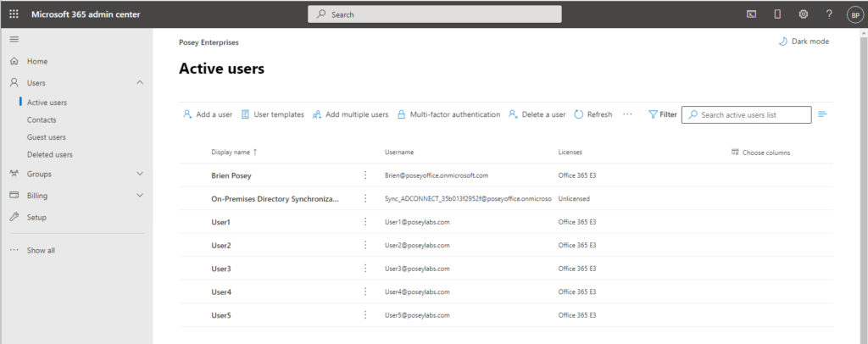Open the app launcher waffle icon
Image resolution: width=868 pixels, height=344 pixels.
14,14
